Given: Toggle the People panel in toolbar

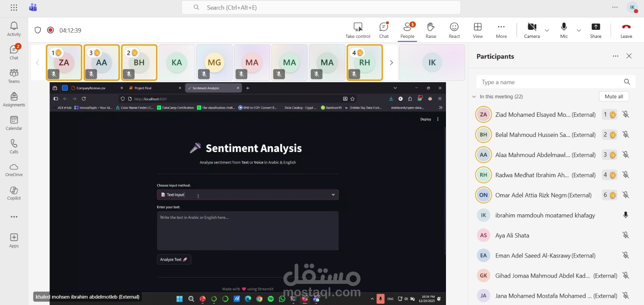Looking at the screenshot, I should 407,30.
